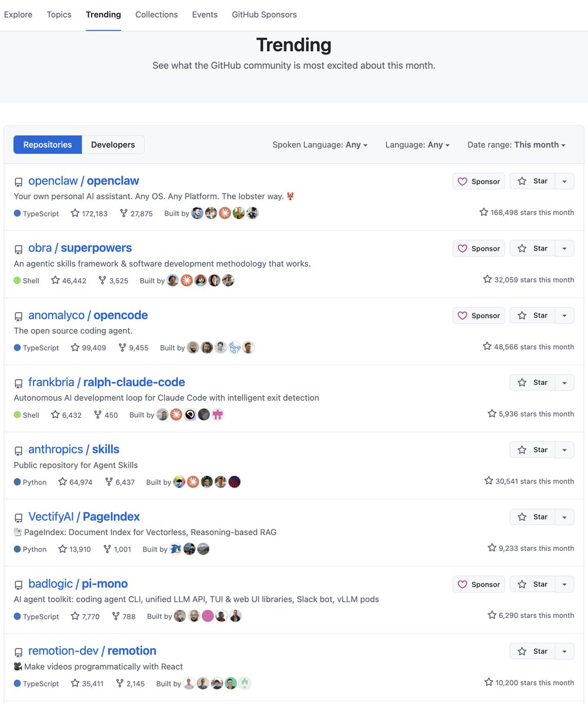Image resolution: width=588 pixels, height=704 pixels.
Task: Click first contributor avatar of anthropics skills
Action: click(179, 482)
